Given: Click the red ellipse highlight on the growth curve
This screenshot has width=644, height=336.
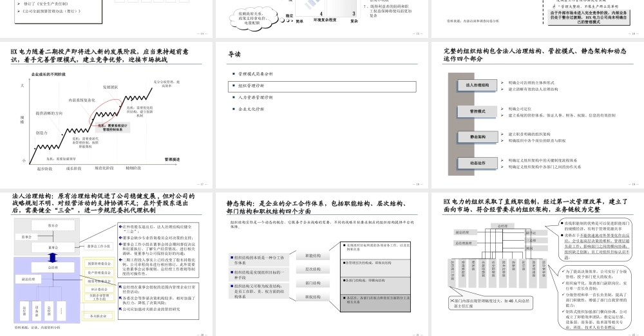Looking at the screenshot, I should (105, 111).
